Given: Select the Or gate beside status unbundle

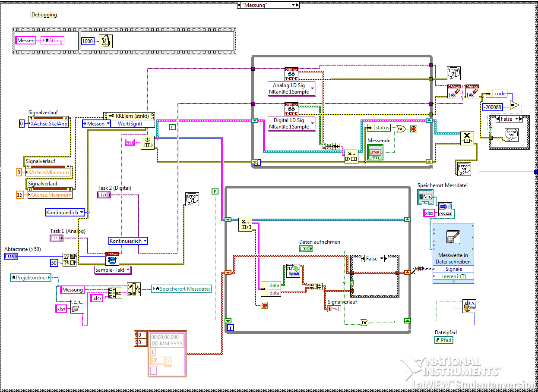Looking at the screenshot, I should (401, 129).
